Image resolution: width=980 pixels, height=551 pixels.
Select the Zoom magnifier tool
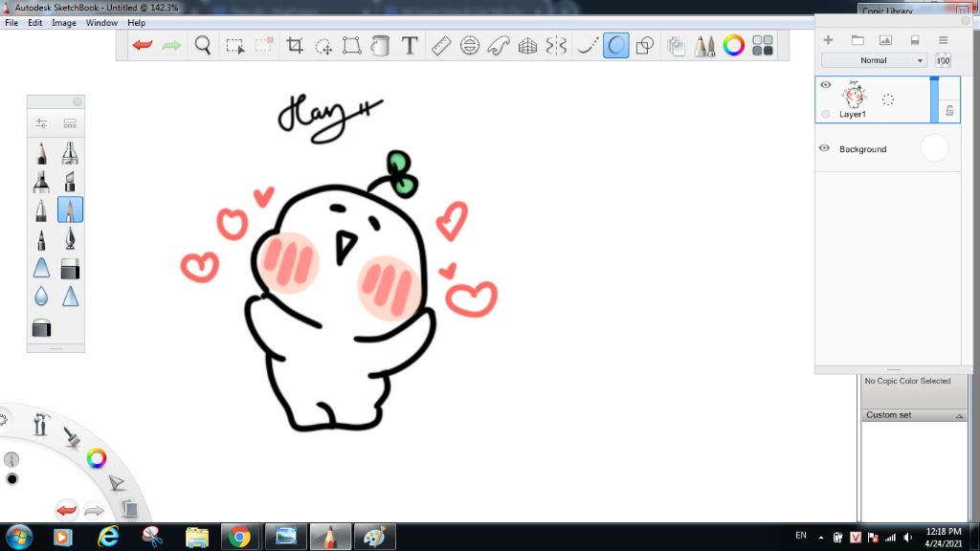203,46
